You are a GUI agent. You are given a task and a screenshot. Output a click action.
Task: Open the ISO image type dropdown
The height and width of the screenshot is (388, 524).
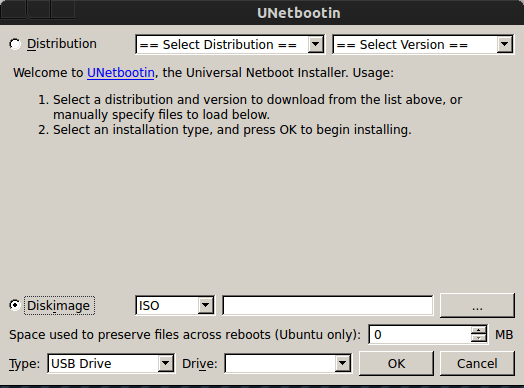(x=175, y=305)
